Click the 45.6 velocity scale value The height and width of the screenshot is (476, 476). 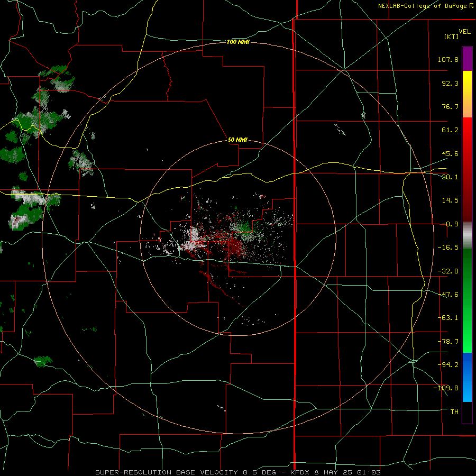point(450,153)
